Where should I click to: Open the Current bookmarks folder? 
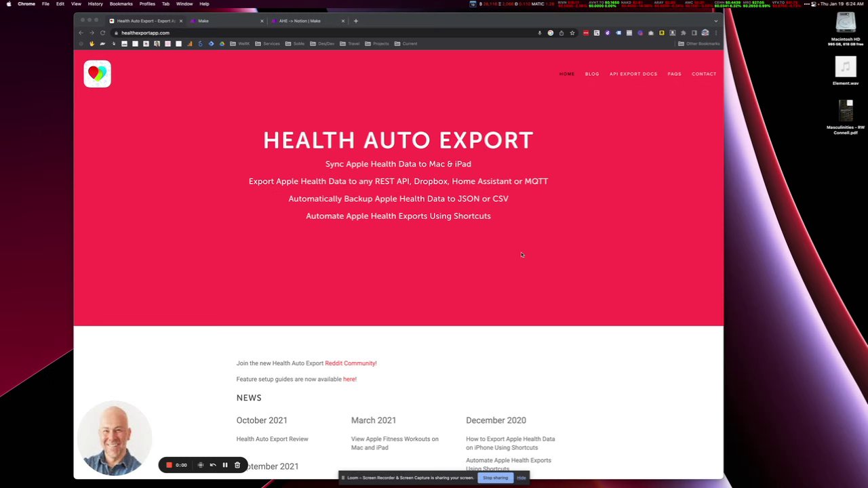406,43
